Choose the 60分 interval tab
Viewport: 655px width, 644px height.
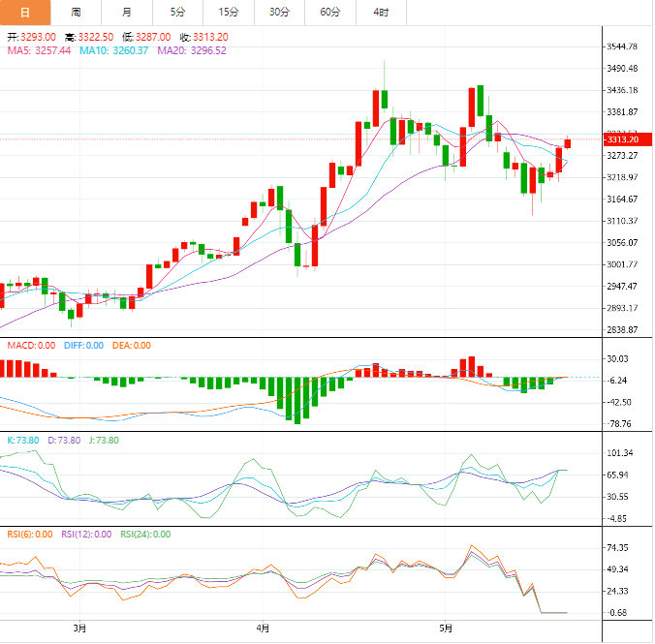tap(330, 13)
